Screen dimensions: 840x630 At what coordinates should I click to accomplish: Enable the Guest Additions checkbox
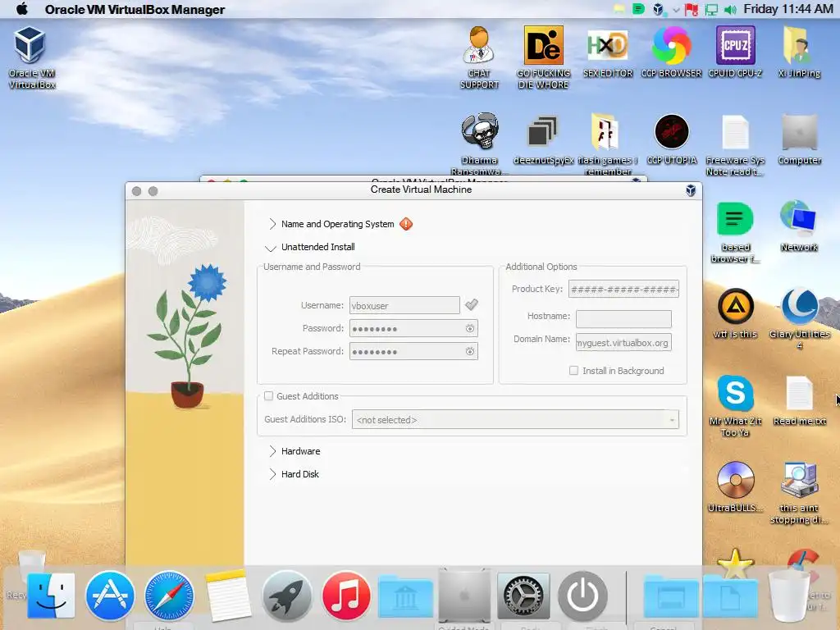point(269,396)
